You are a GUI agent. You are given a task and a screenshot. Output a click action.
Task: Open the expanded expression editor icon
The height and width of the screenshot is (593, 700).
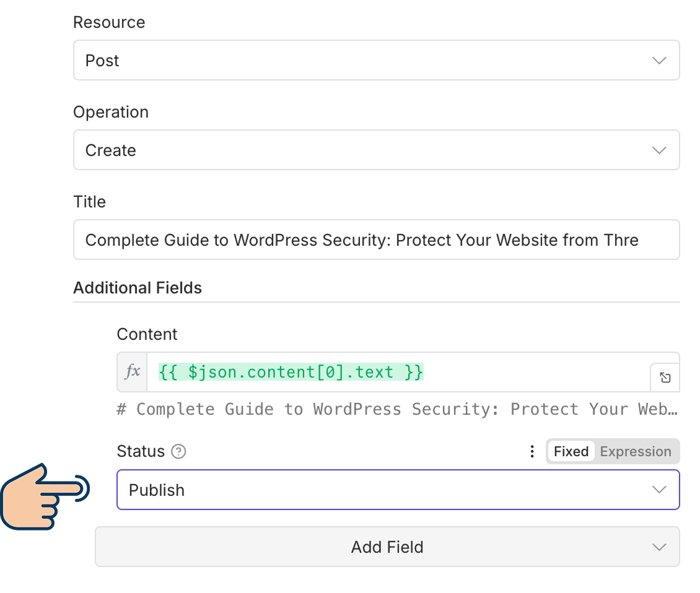(665, 378)
